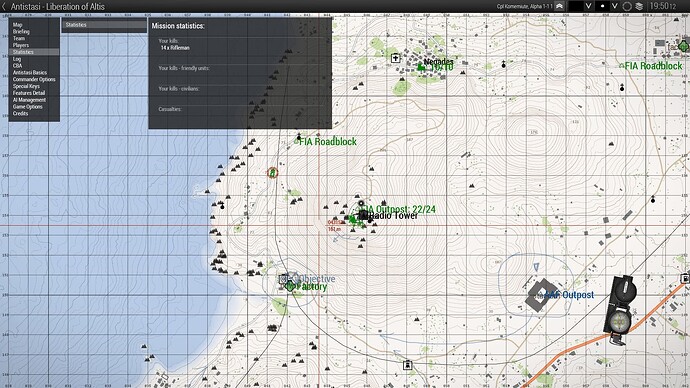This screenshot has height=388, width=690.
Task: Open the second V dropdown after the dot
Action: click(615, 6)
